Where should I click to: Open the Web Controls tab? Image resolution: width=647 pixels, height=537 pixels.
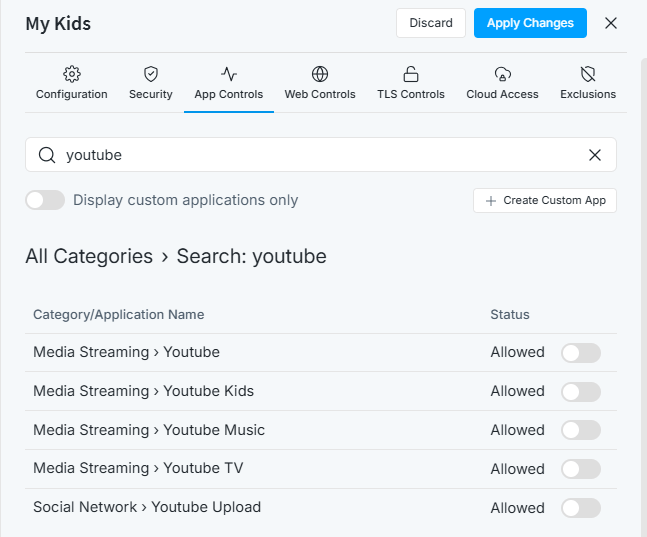pos(320,83)
